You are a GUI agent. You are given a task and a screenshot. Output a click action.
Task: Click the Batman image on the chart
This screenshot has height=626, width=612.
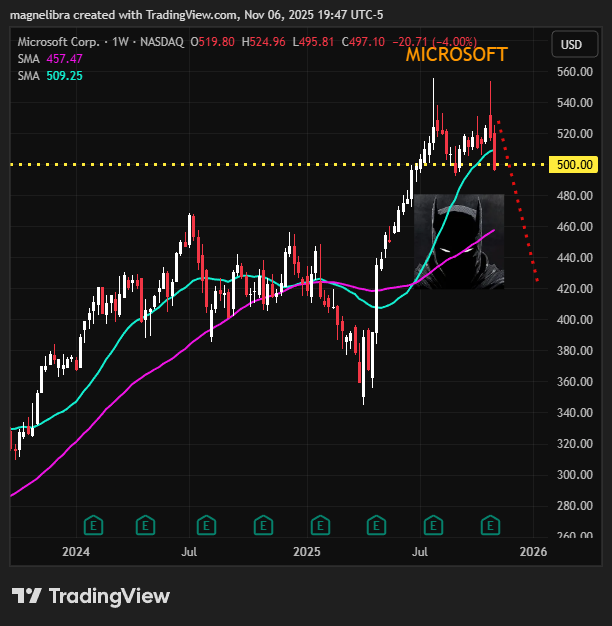tap(459, 242)
